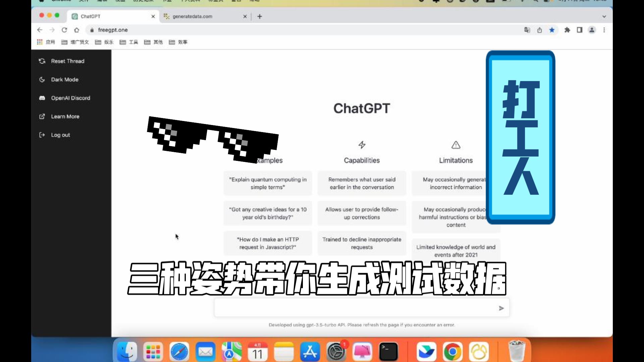Click 'Explain quantum computing in simple terms'
The image size is (644, 362).
click(x=268, y=183)
